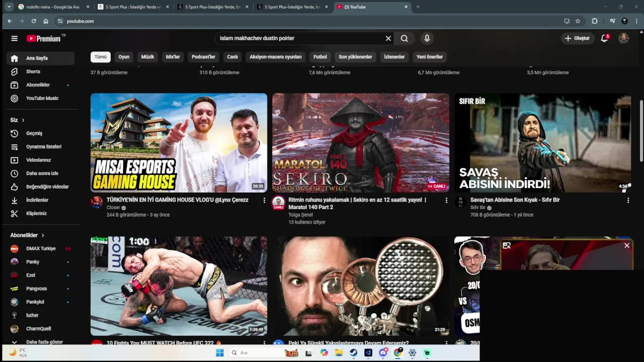Open Tolga Şenel channel link

[x=300, y=215]
